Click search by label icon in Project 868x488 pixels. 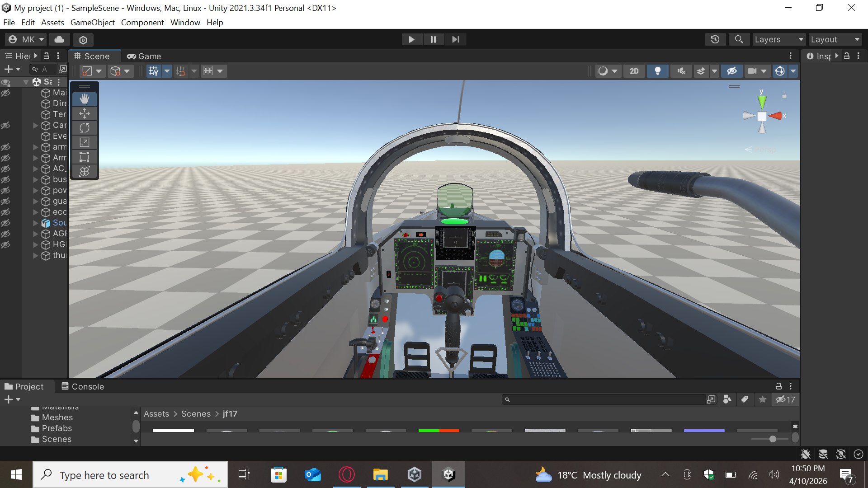coord(745,399)
